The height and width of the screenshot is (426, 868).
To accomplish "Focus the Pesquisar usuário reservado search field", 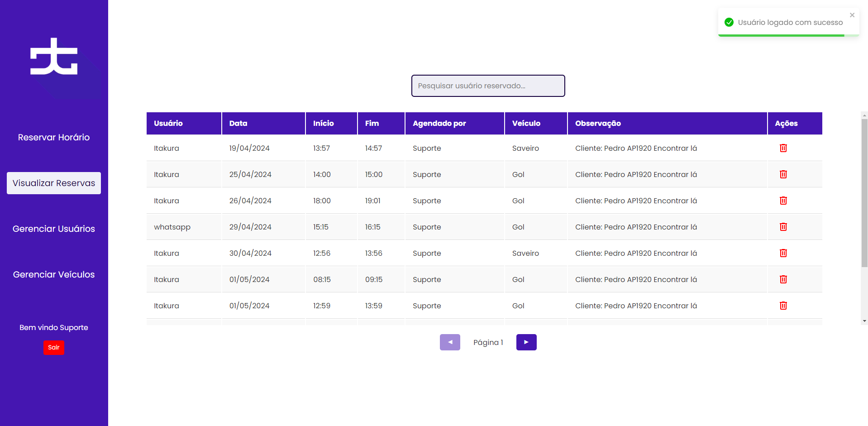I will pyautogui.click(x=488, y=86).
